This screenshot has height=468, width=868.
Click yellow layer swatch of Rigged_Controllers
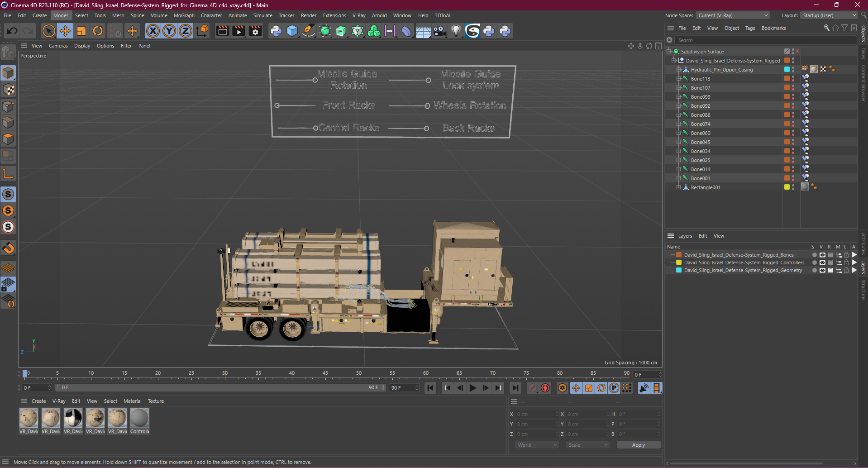(x=679, y=263)
